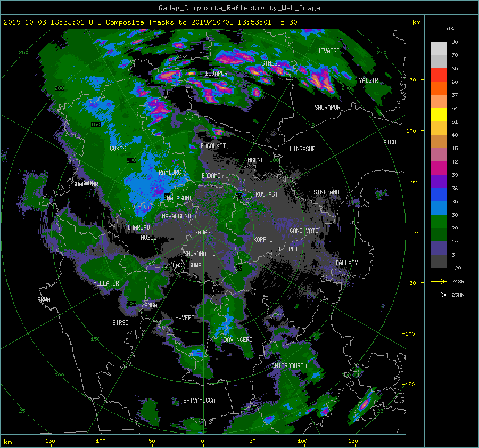This screenshot has height=448, width=479.
Task: Select the indigo 5-10 dBZ legend swatch
Action: 439,248
